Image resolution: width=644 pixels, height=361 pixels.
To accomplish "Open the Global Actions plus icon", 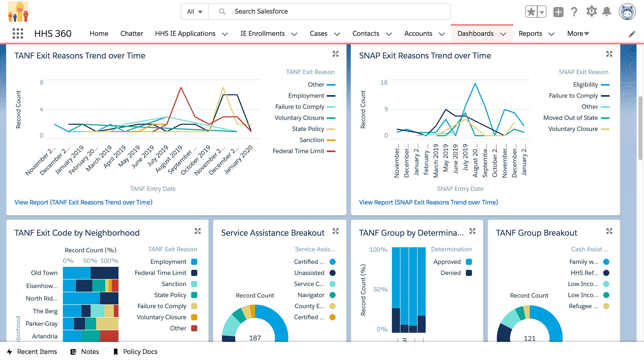I will click(558, 12).
